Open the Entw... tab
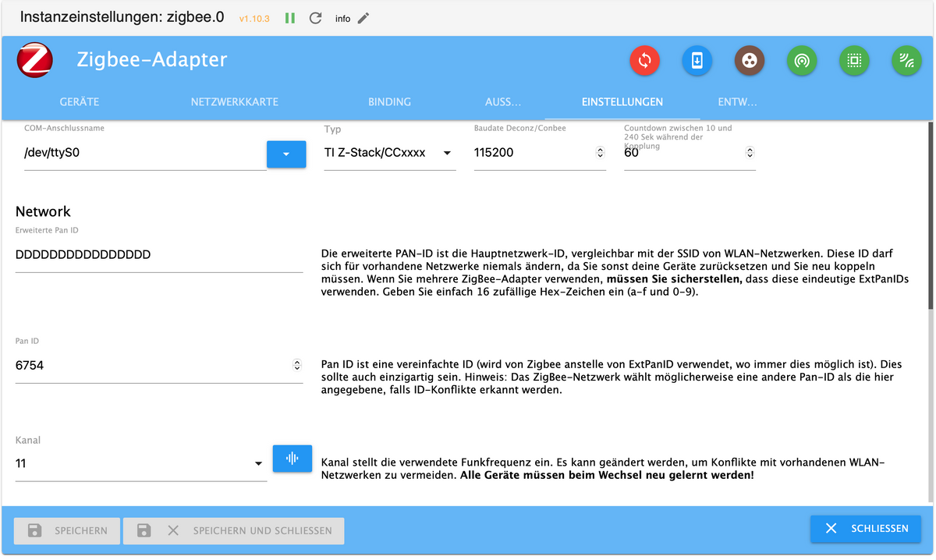The height and width of the screenshot is (560, 936). click(738, 102)
